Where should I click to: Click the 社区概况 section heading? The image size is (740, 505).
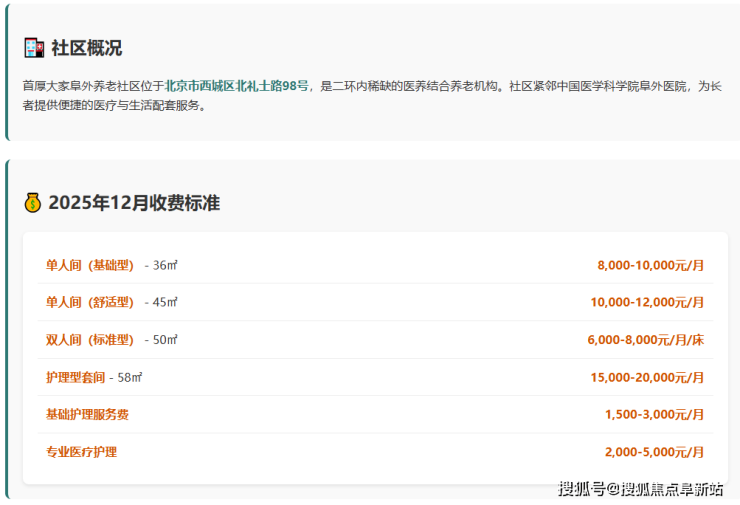click(x=87, y=48)
